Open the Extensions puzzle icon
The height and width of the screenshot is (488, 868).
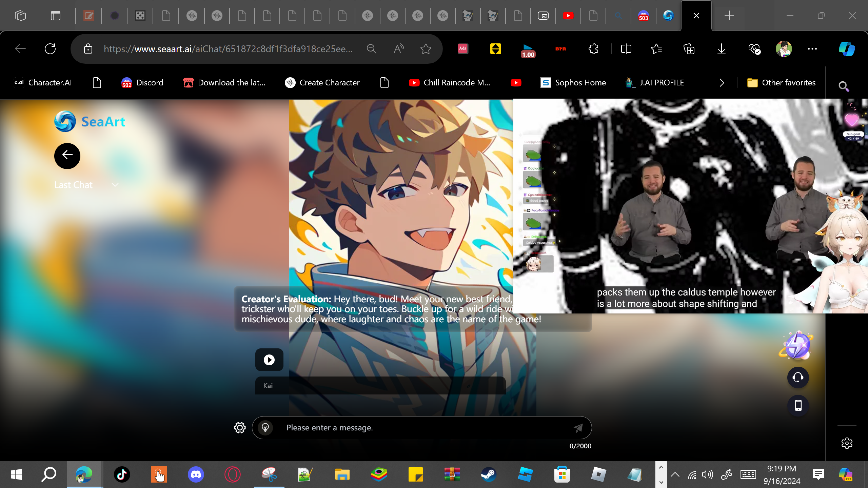point(593,49)
